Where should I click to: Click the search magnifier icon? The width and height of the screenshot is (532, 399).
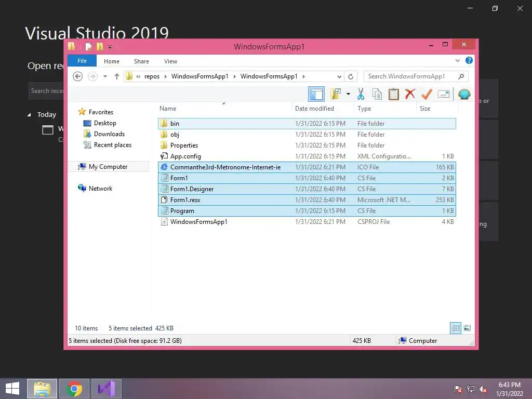click(x=461, y=76)
